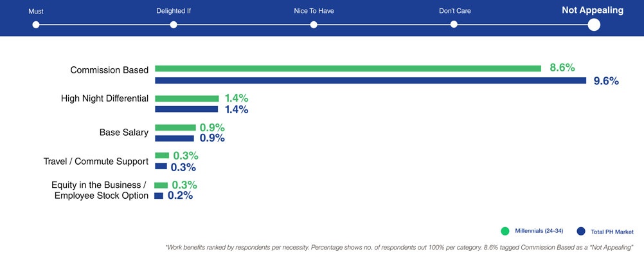
Task: Click the blue Commission Based 9.6% bar
Action: pos(370,80)
